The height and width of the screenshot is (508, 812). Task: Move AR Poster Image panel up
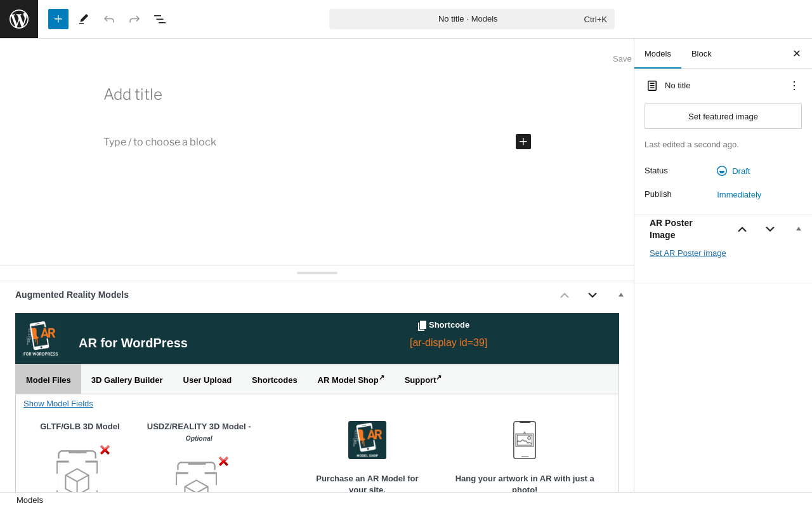742,229
